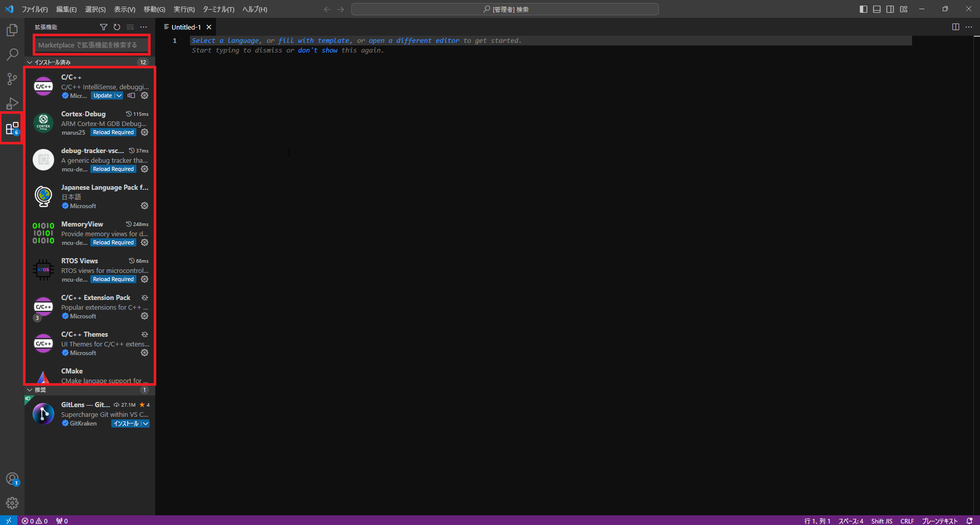Image resolution: width=980 pixels, height=525 pixels.
Task: Open manage gear for Japanese Language Pack
Action: pyautogui.click(x=145, y=206)
